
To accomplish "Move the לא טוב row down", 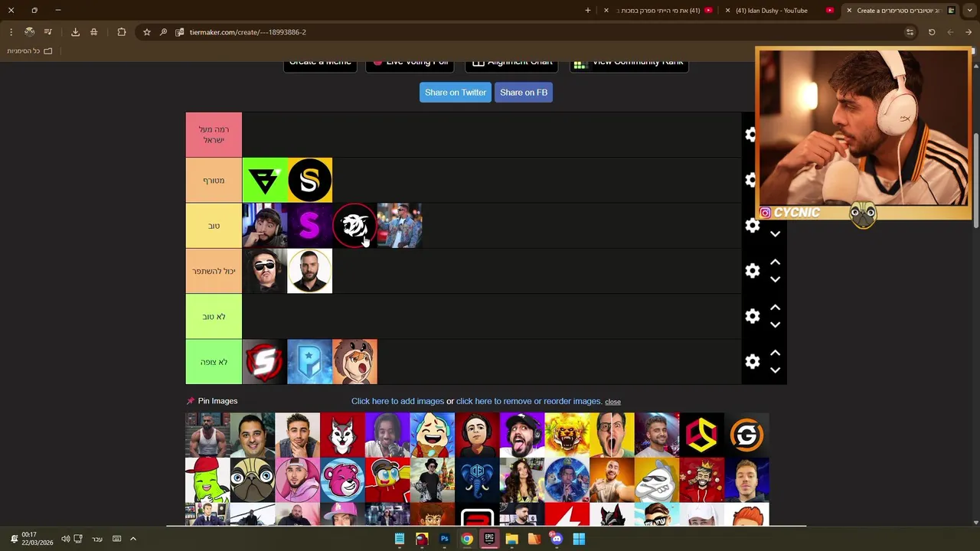I will 775,324.
